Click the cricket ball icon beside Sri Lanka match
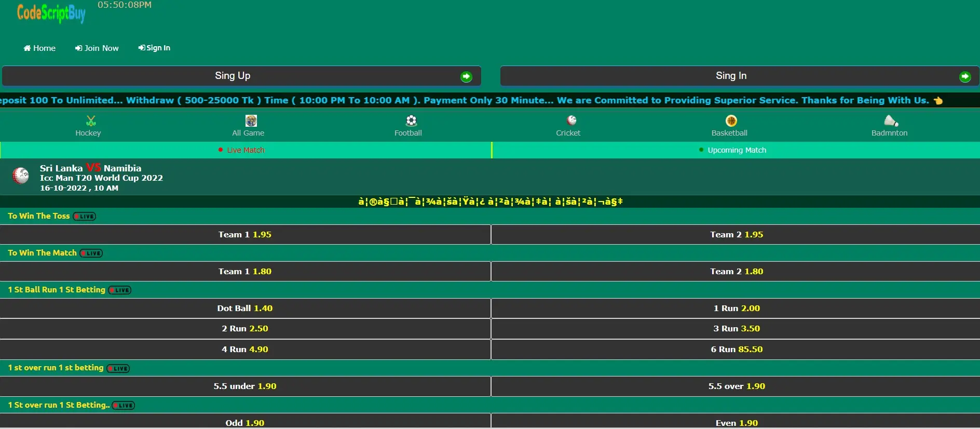Viewport: 980px width, 429px height. [x=21, y=176]
